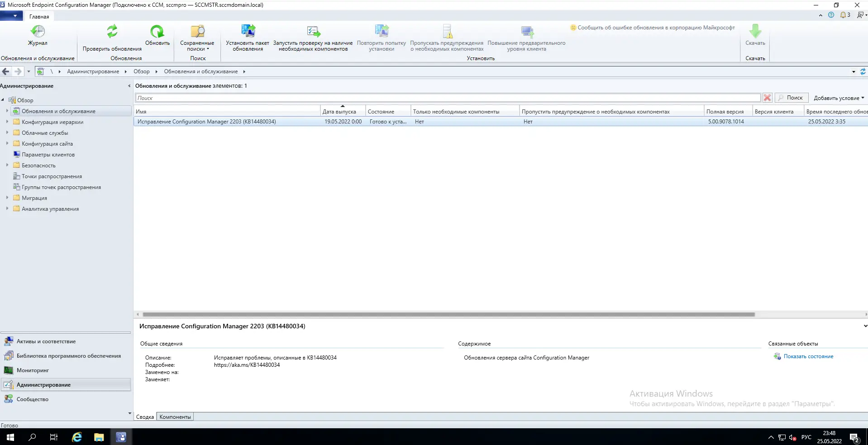
Task: Select Точки распространения tree item
Action: (52, 176)
